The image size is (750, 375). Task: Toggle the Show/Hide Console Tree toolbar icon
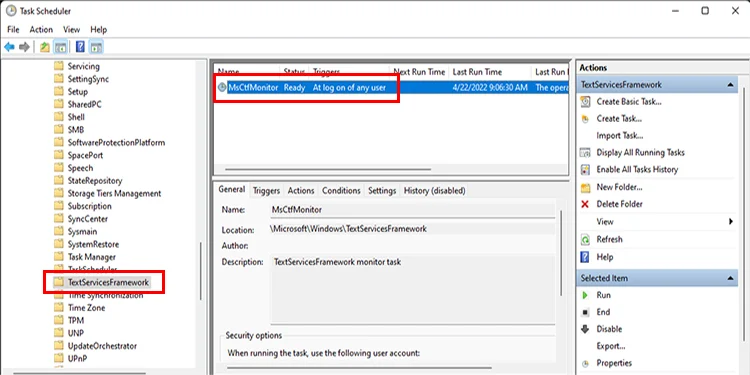(60, 47)
